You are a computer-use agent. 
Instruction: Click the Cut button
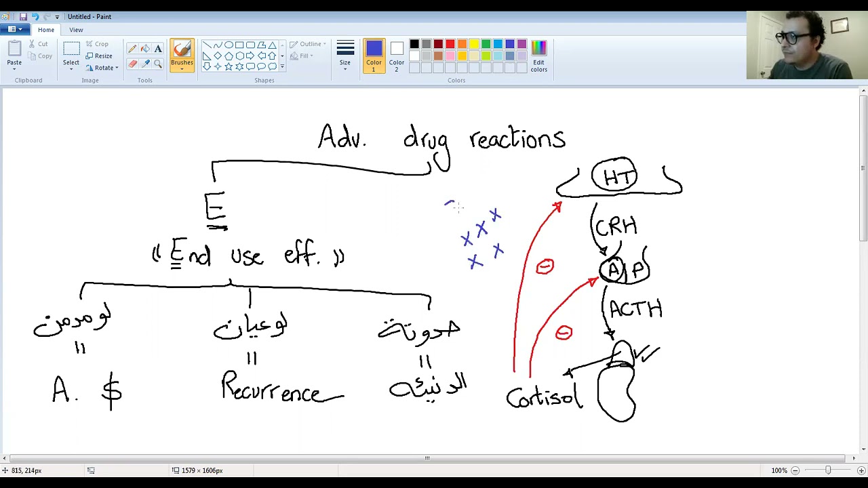pos(38,44)
